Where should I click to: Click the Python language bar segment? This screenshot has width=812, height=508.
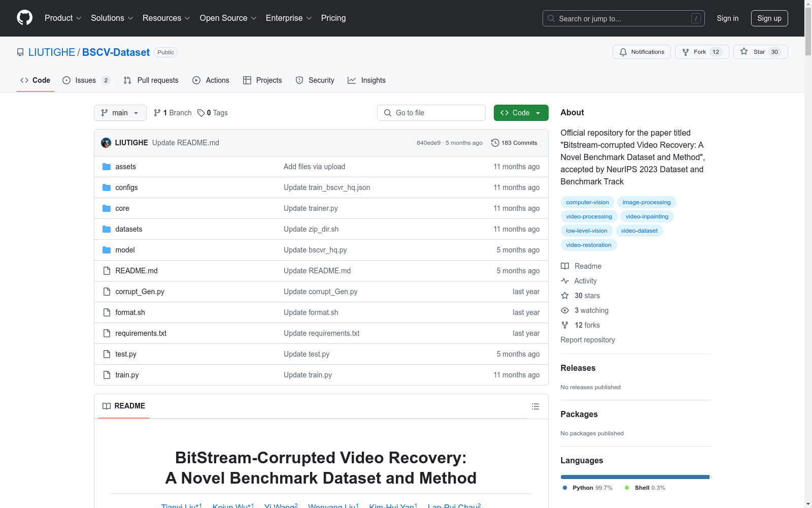click(x=635, y=477)
